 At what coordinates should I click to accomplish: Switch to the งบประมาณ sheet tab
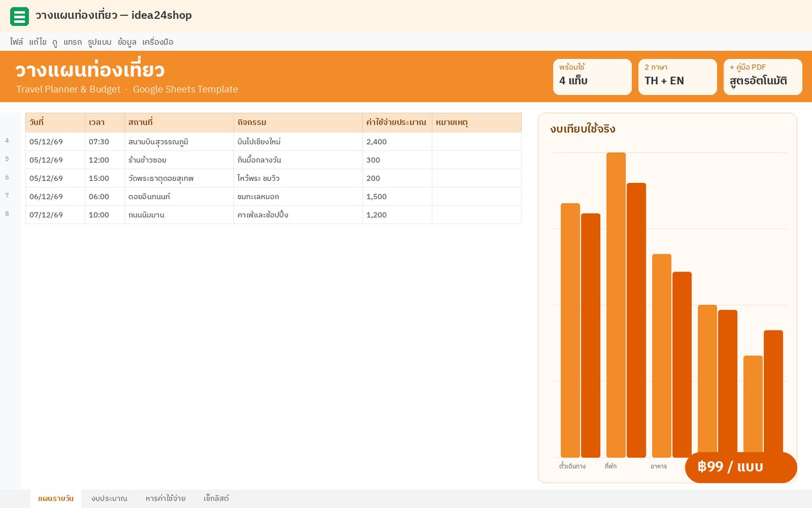coord(110,499)
